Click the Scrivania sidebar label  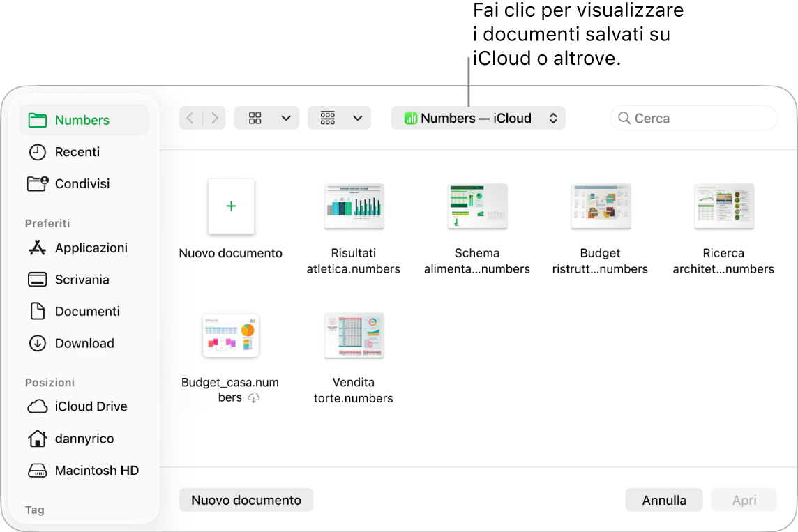(x=82, y=280)
